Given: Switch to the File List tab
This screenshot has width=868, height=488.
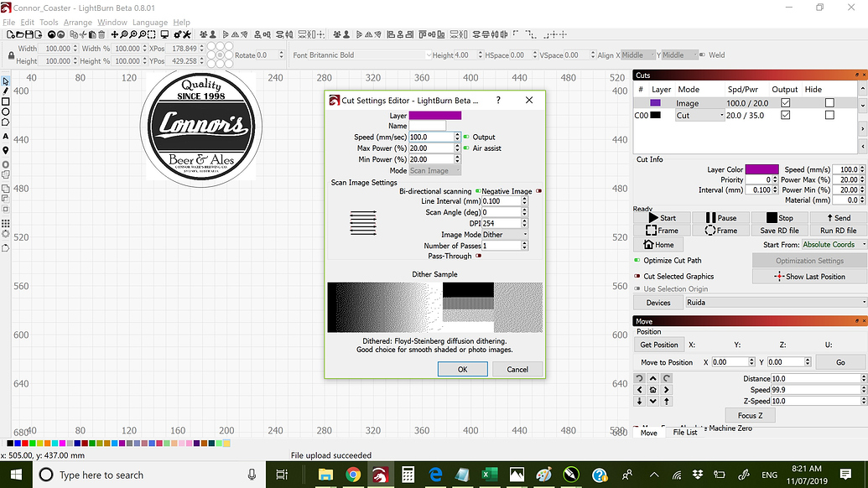Looking at the screenshot, I should tap(685, 433).
